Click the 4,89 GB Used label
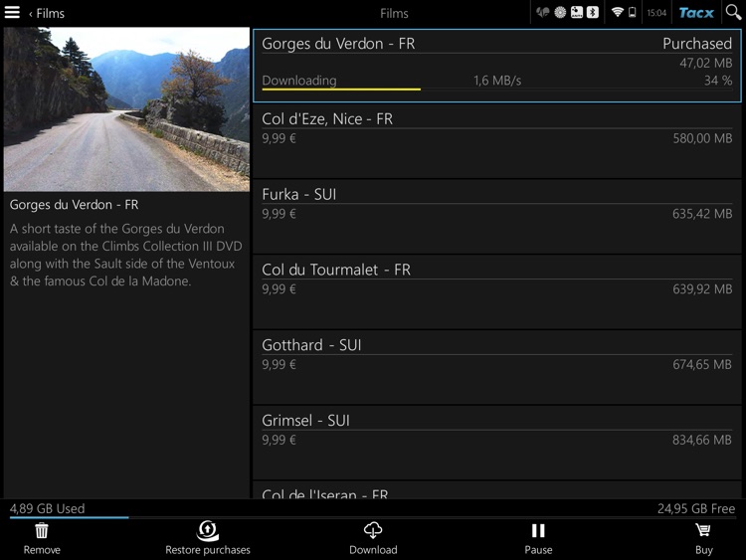746x560 pixels. [47, 508]
